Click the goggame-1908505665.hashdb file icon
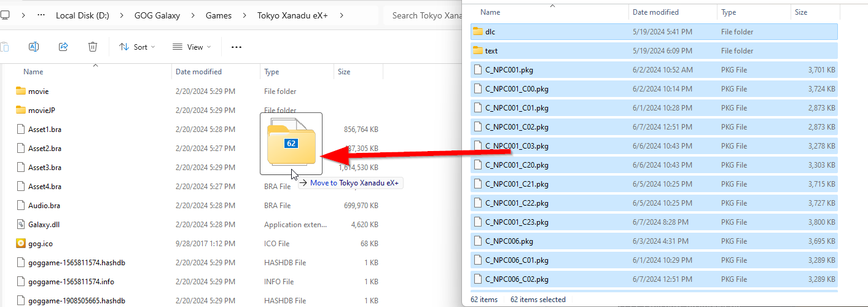 [x=21, y=300]
